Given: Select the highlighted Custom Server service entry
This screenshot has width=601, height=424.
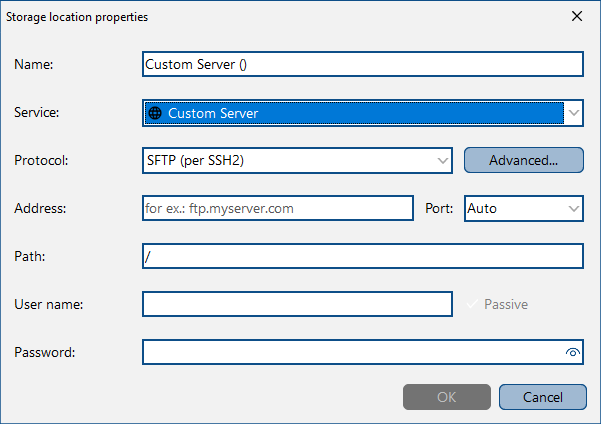Looking at the screenshot, I should click(x=354, y=113).
